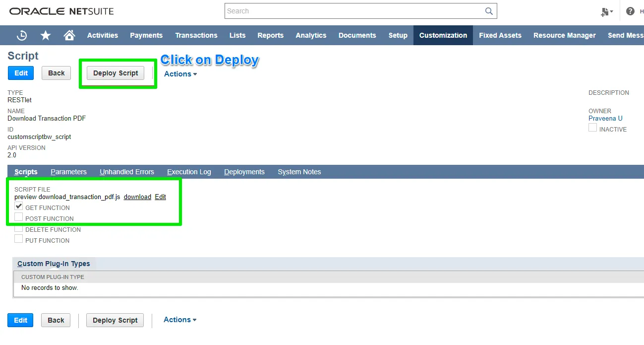
Task: Open the Reports menu
Action: pyautogui.click(x=271, y=35)
